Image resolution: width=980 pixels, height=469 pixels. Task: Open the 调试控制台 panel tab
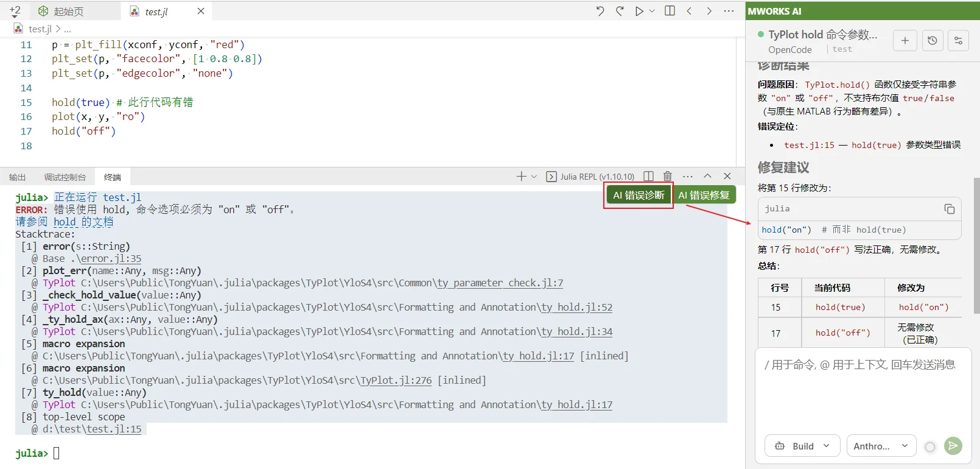tap(65, 177)
